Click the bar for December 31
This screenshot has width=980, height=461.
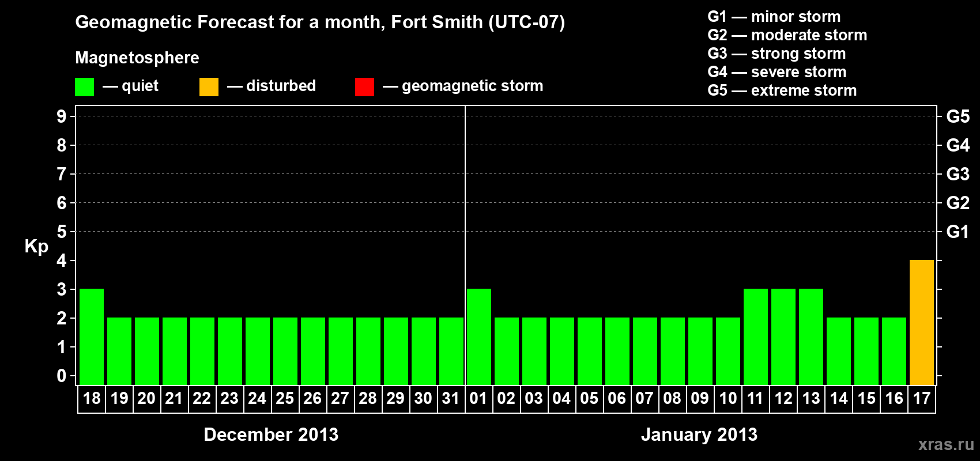pos(451,351)
